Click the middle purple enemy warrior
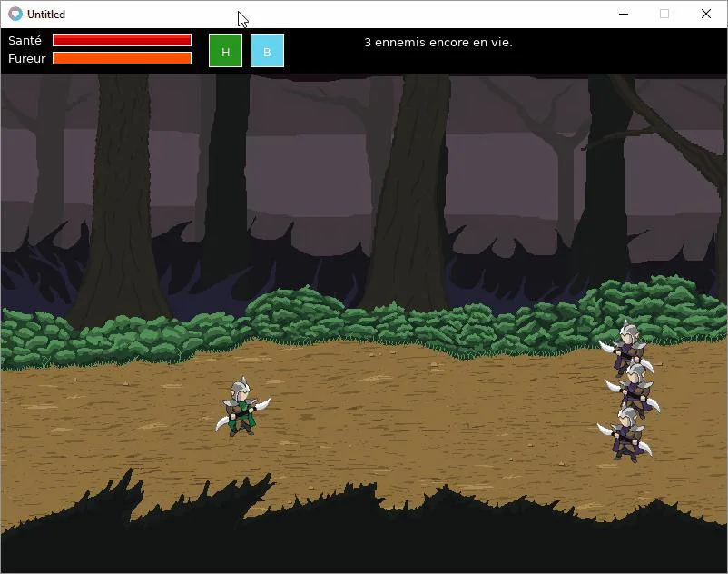The height and width of the screenshot is (574, 728). [x=634, y=389]
